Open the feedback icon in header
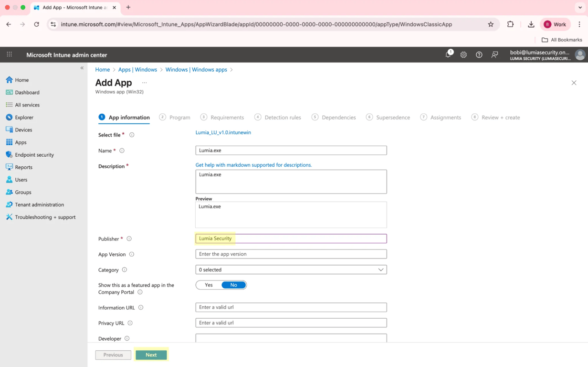The width and height of the screenshot is (588, 367). (x=495, y=55)
